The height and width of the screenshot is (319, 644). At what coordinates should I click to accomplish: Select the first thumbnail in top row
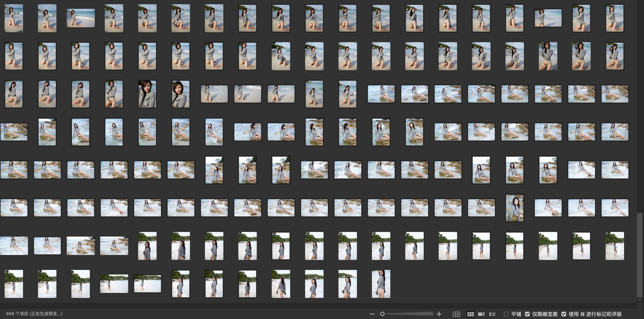point(14,18)
